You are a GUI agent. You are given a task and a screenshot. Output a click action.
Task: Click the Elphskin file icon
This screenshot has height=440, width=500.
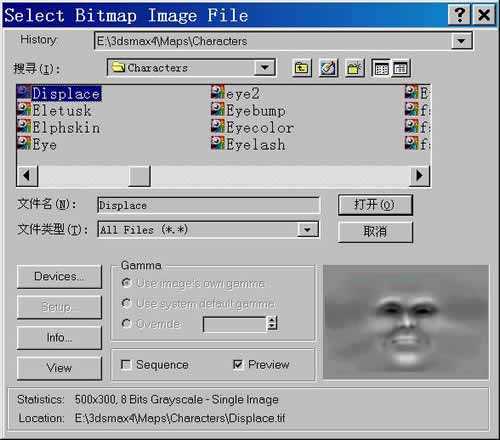[24, 127]
